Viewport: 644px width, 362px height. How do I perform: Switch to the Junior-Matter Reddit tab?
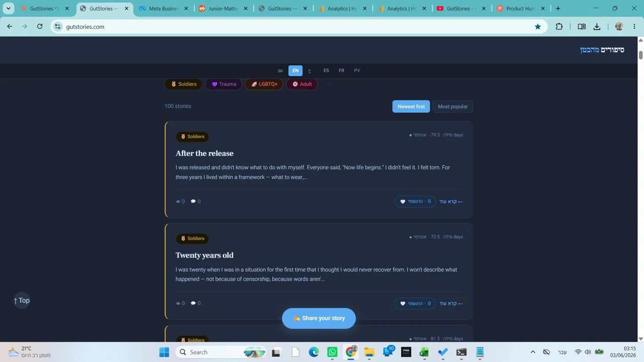[x=223, y=8]
